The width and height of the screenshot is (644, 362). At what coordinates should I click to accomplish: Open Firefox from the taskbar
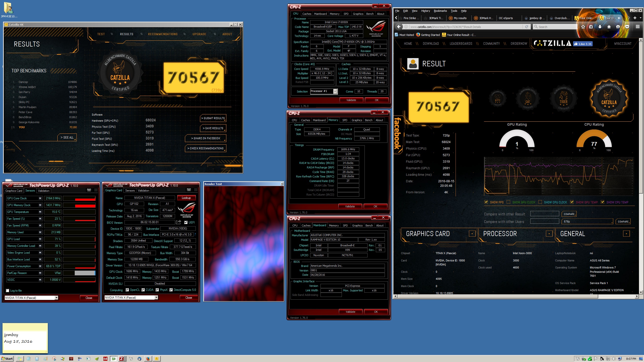(148, 359)
